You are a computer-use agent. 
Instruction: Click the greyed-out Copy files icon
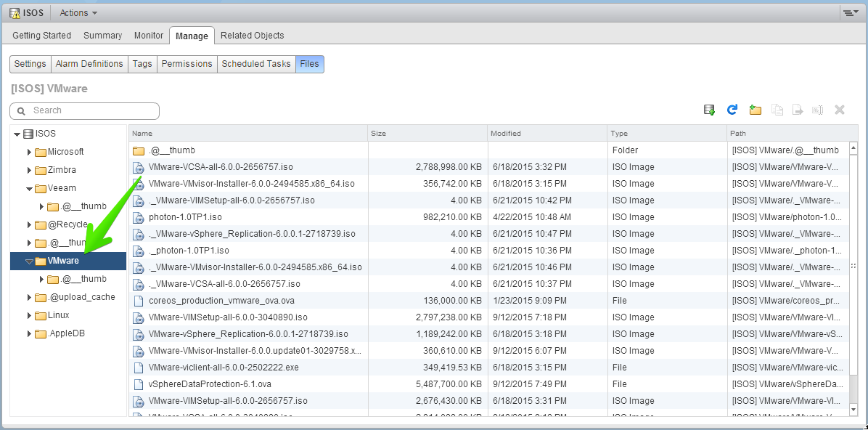(777, 110)
